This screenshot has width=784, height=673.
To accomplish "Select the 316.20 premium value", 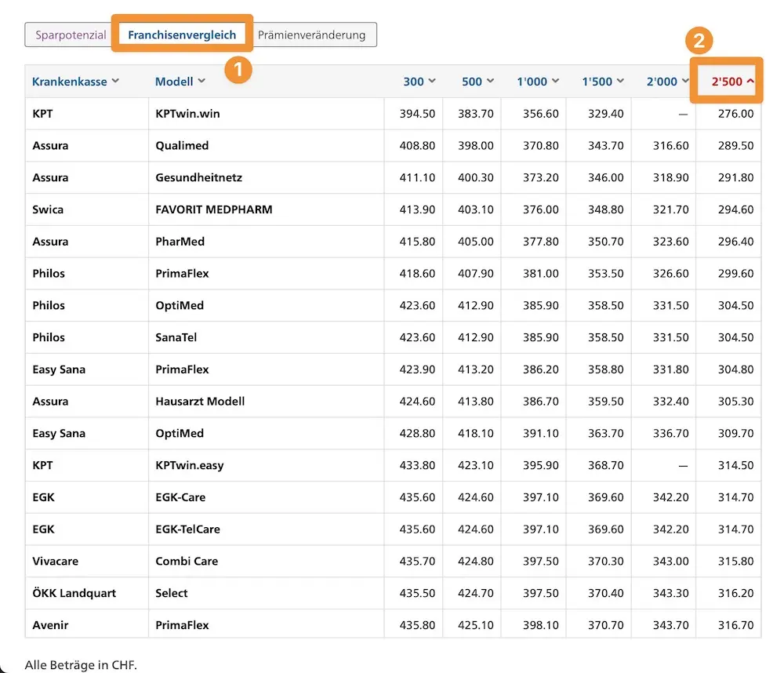I will point(735,594).
